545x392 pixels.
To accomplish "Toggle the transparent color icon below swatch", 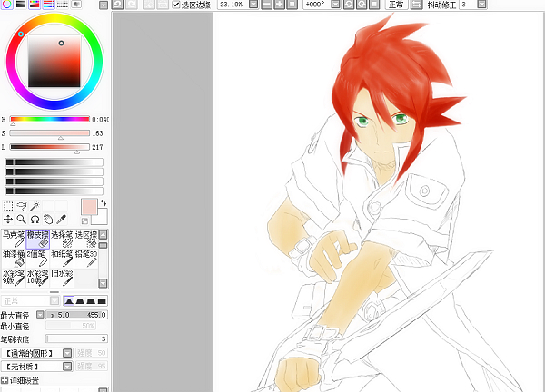I will [84, 220].
